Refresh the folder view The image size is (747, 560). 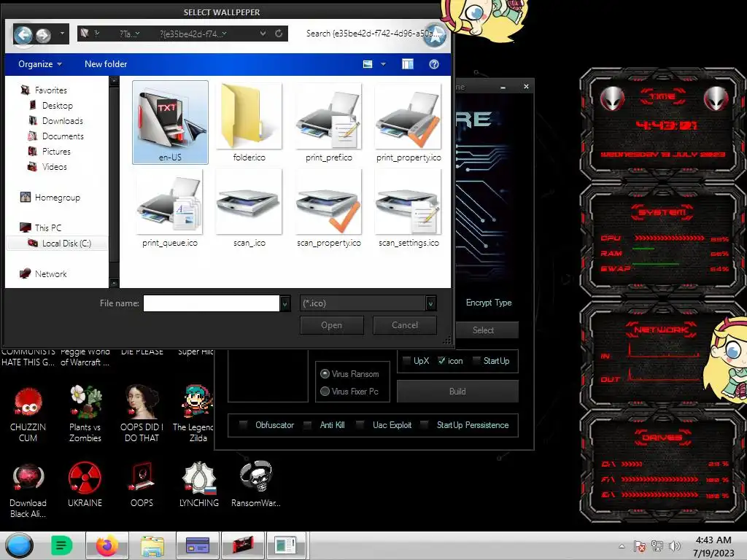pos(279,34)
